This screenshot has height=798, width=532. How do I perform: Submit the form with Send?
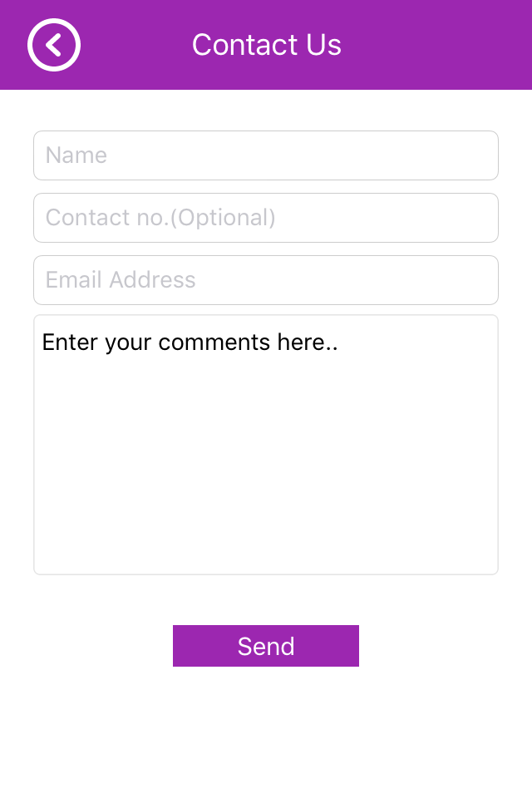point(266,646)
